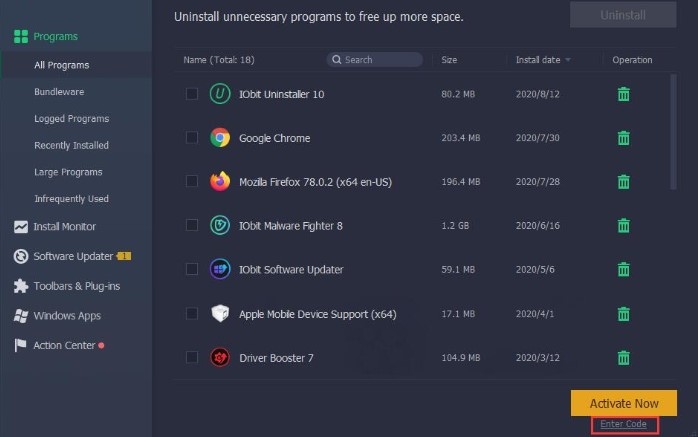Image resolution: width=698 pixels, height=437 pixels.
Task: Click the Install Monitor chart icon
Action: (x=20, y=227)
